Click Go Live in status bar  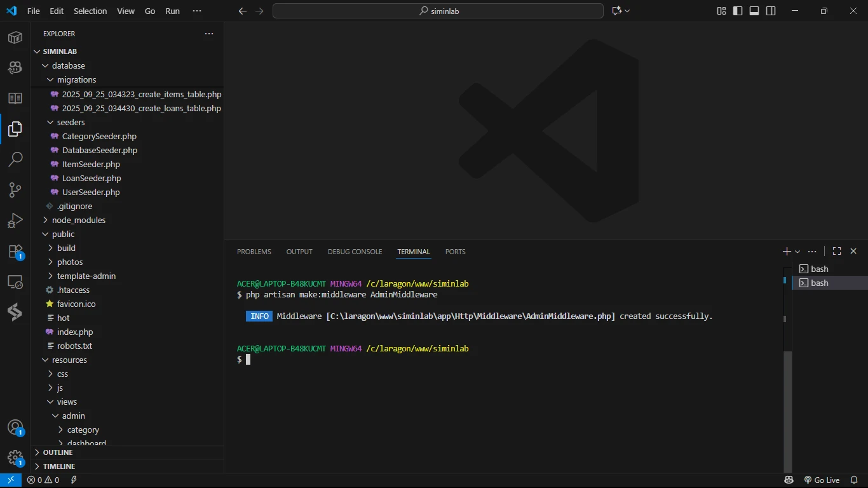pyautogui.click(x=822, y=480)
